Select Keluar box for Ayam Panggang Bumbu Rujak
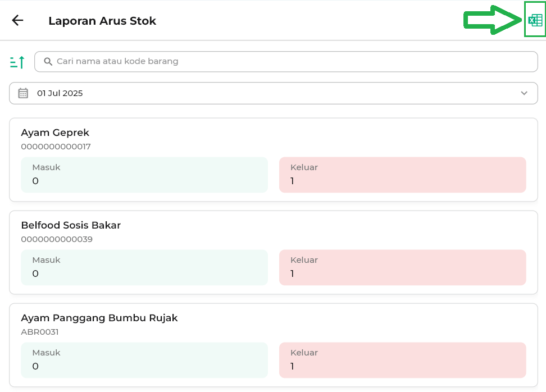 click(x=402, y=360)
